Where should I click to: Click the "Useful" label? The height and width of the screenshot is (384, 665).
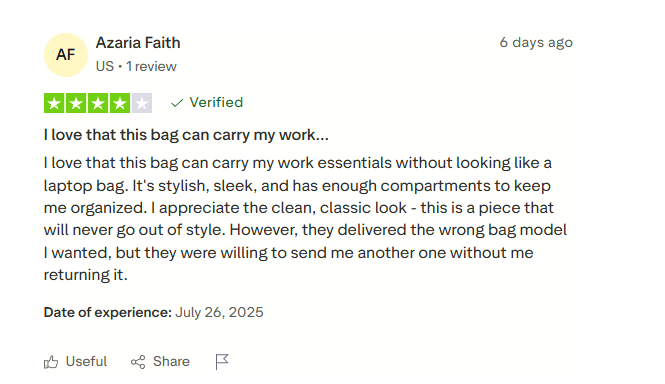tap(86, 362)
